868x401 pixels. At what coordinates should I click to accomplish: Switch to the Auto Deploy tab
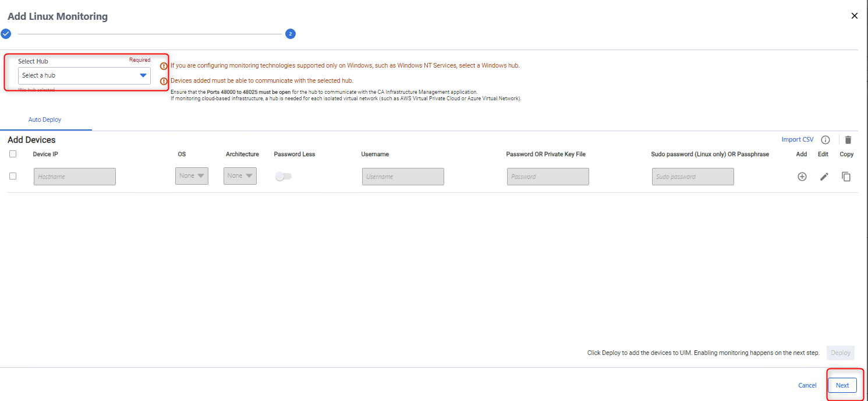pyautogui.click(x=45, y=119)
